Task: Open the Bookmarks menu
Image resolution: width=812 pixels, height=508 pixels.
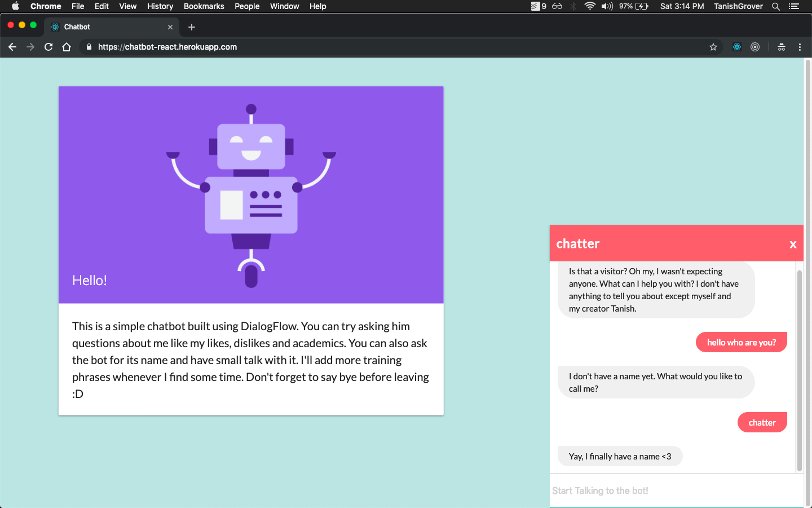Action: (x=204, y=6)
